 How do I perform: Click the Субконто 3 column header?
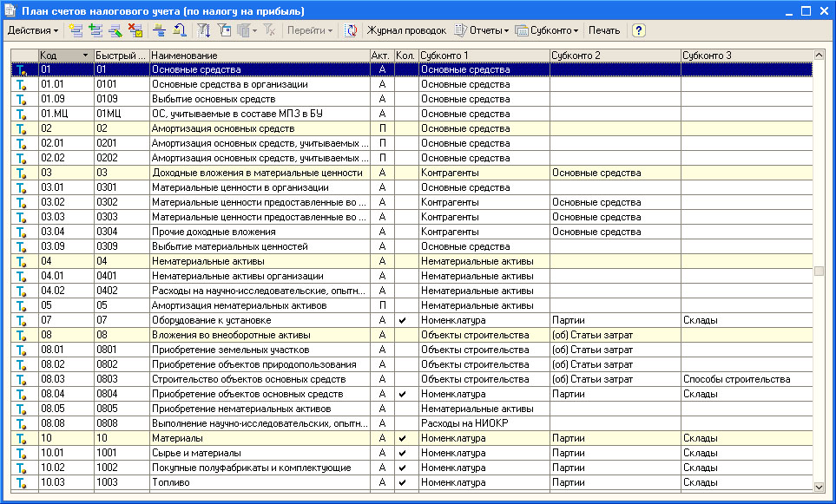point(747,56)
